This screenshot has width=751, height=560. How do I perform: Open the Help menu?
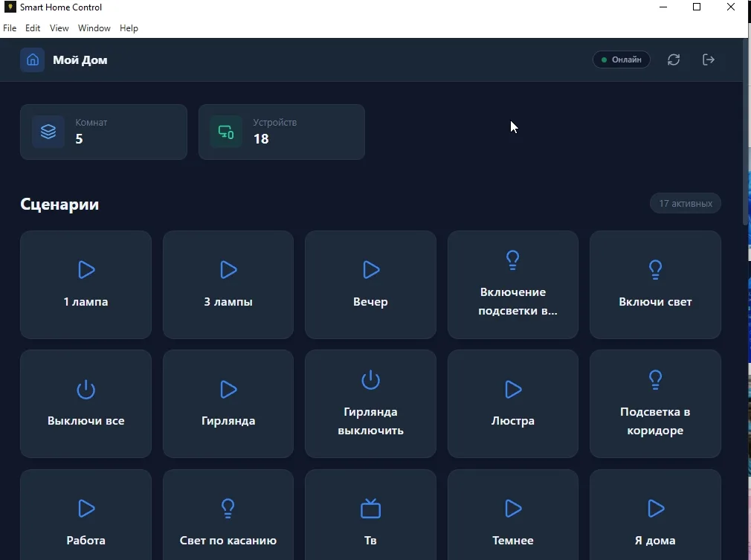click(x=129, y=28)
